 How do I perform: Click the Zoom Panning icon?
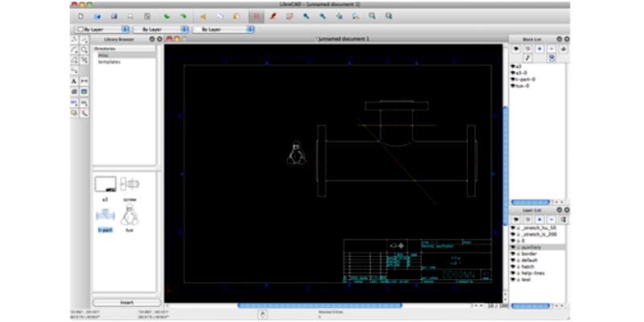pyautogui.click(x=388, y=16)
